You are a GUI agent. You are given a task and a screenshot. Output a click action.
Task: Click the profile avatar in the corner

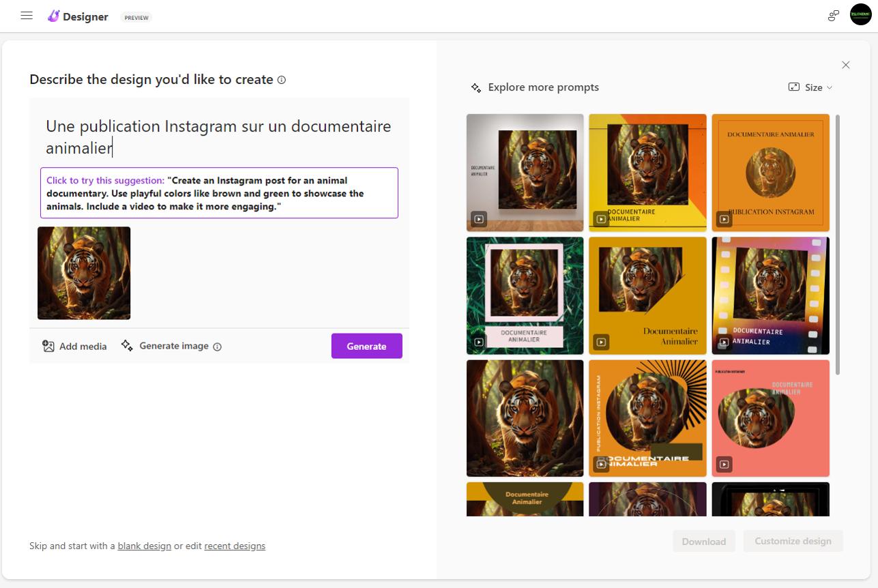point(861,14)
